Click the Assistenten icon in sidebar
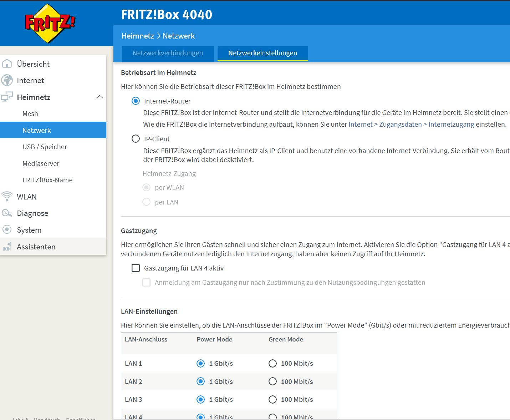 7,247
